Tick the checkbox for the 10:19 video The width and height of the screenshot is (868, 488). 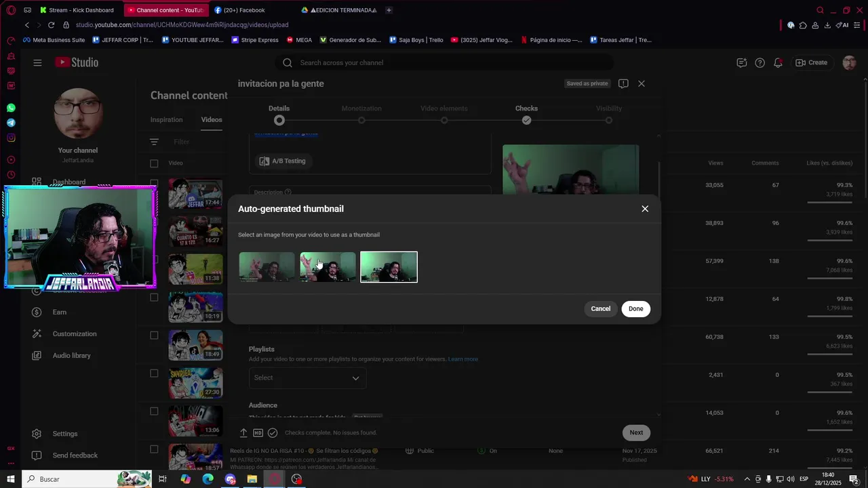[154, 298]
